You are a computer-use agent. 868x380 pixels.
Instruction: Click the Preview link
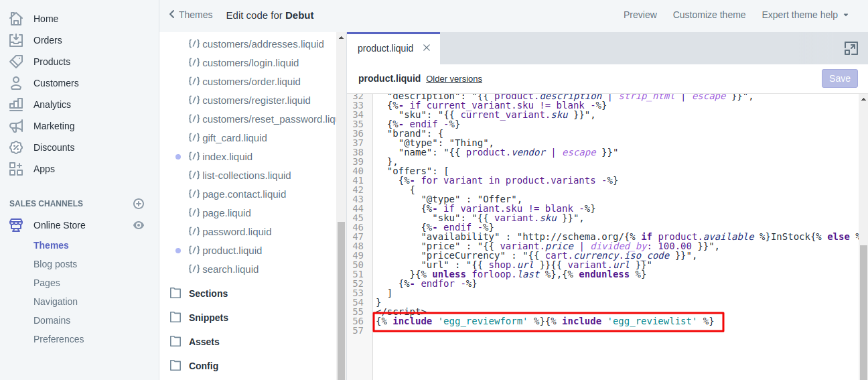click(x=640, y=15)
